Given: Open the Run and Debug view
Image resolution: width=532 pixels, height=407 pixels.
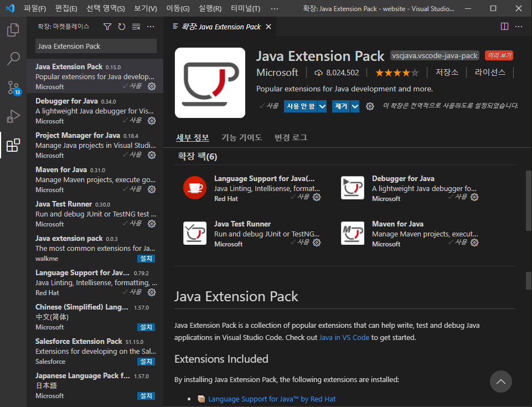Looking at the screenshot, I should pos(13,116).
